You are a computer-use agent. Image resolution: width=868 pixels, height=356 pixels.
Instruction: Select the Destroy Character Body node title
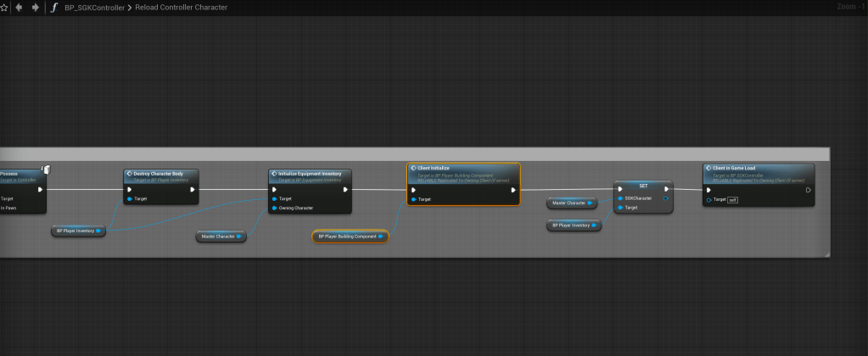159,174
